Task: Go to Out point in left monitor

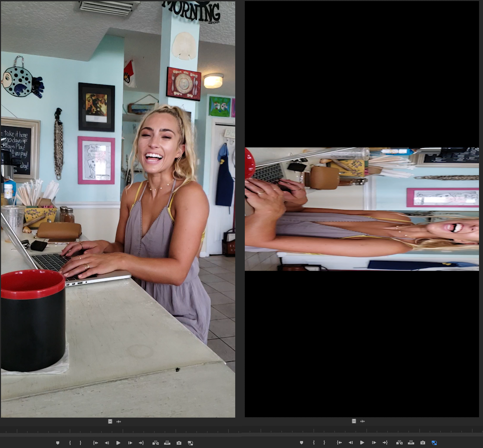Action: [141, 443]
